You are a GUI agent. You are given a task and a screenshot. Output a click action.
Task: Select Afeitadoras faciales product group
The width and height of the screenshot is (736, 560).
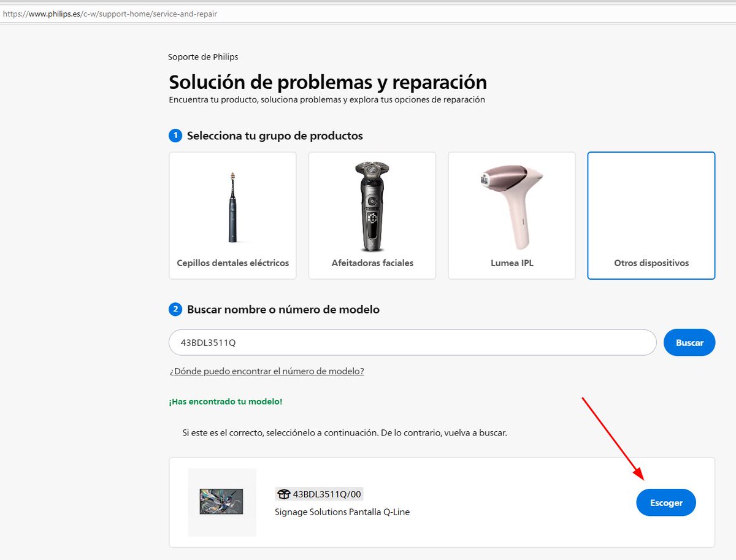pos(372,216)
